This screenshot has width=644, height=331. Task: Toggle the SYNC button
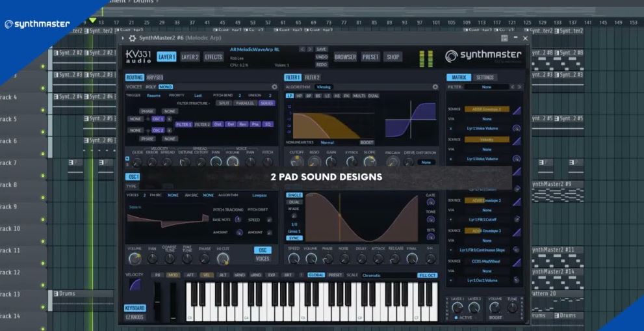pyautogui.click(x=294, y=238)
